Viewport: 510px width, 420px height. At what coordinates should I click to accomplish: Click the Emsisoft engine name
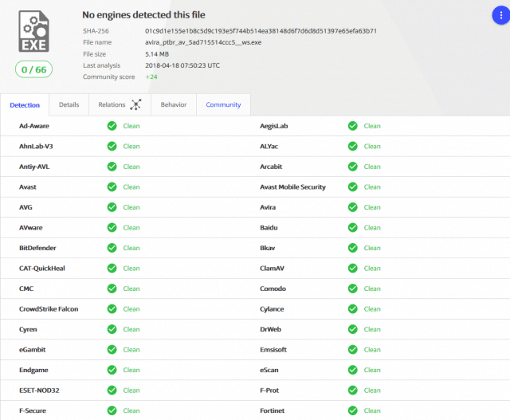click(273, 350)
